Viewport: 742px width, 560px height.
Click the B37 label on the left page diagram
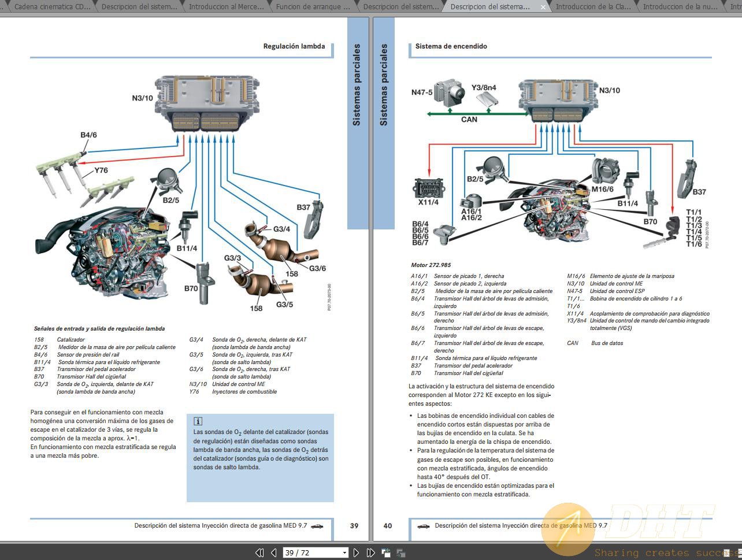coord(303,207)
